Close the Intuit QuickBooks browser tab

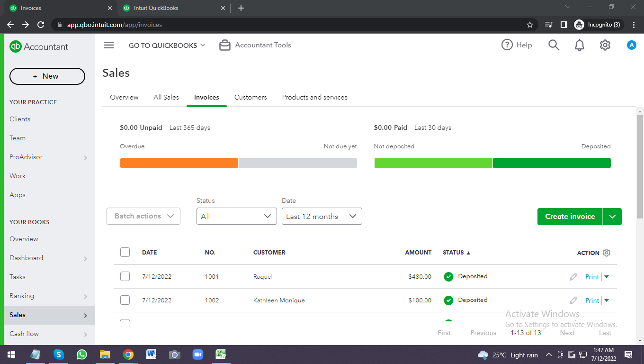click(223, 8)
